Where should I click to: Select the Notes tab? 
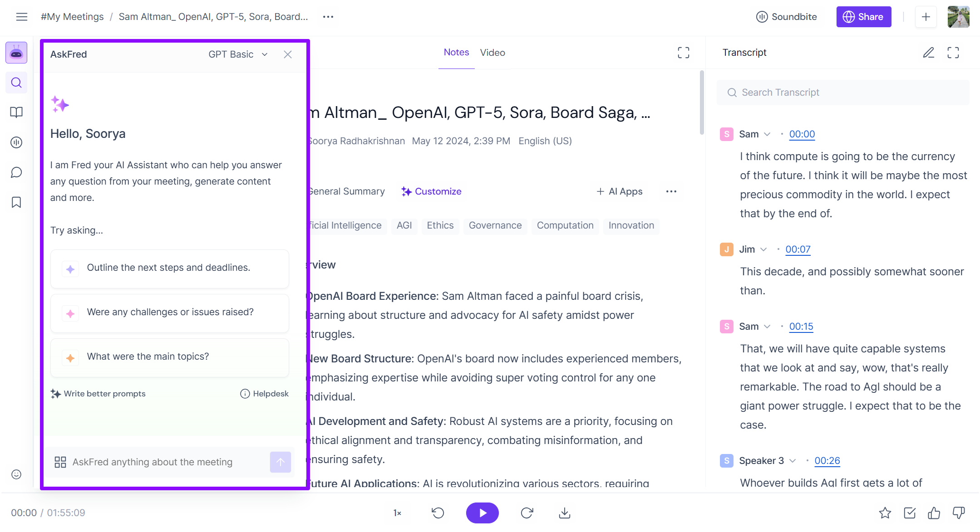point(456,53)
